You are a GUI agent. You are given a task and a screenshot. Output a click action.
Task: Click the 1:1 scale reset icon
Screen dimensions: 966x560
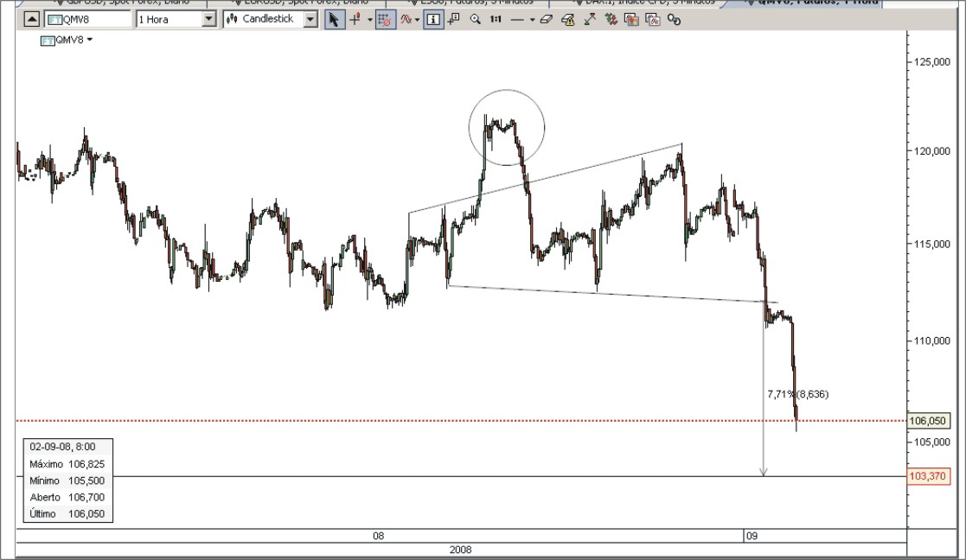pos(496,20)
